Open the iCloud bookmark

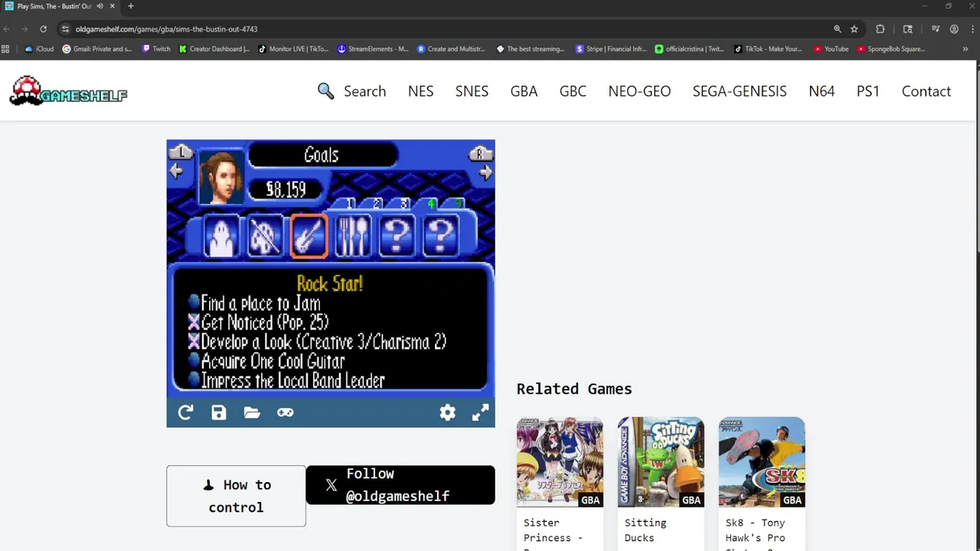(x=39, y=49)
